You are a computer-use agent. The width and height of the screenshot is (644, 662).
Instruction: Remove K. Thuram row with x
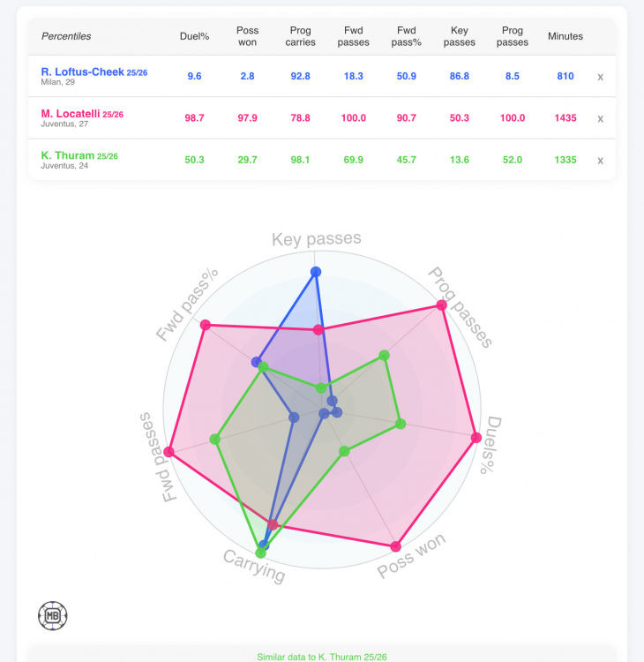pyautogui.click(x=601, y=160)
